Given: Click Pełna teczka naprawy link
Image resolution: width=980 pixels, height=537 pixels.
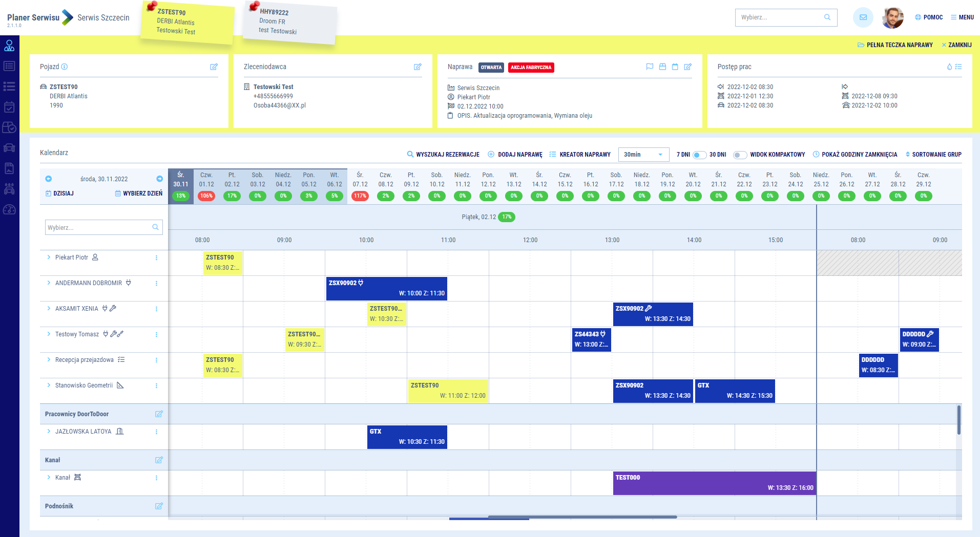Looking at the screenshot, I should pos(895,45).
